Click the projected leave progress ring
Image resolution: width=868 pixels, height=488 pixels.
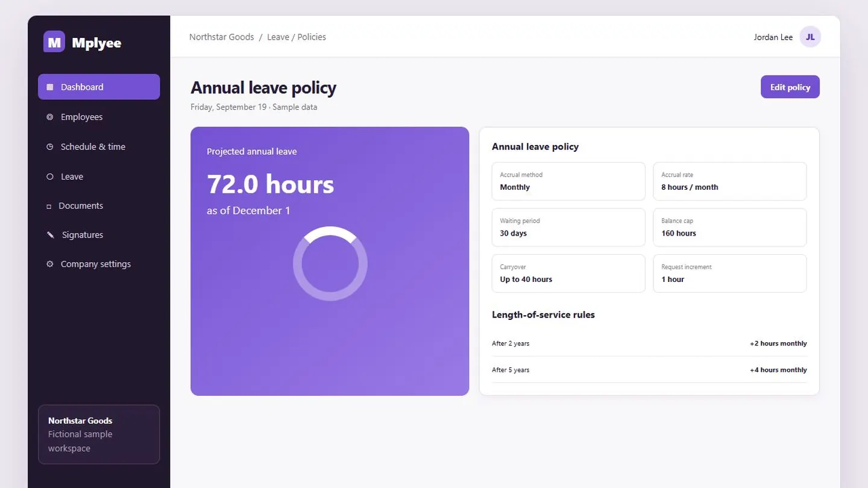(330, 263)
